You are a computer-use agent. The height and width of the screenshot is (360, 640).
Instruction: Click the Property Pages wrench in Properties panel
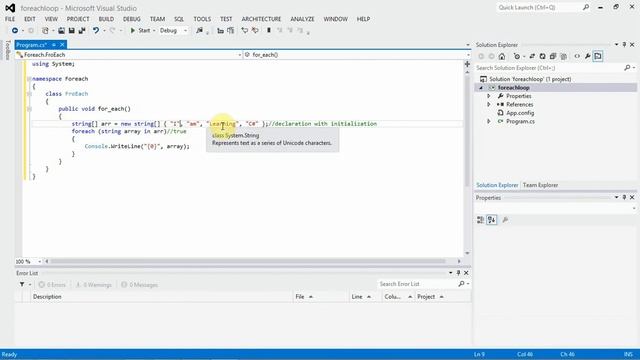[x=505, y=220]
